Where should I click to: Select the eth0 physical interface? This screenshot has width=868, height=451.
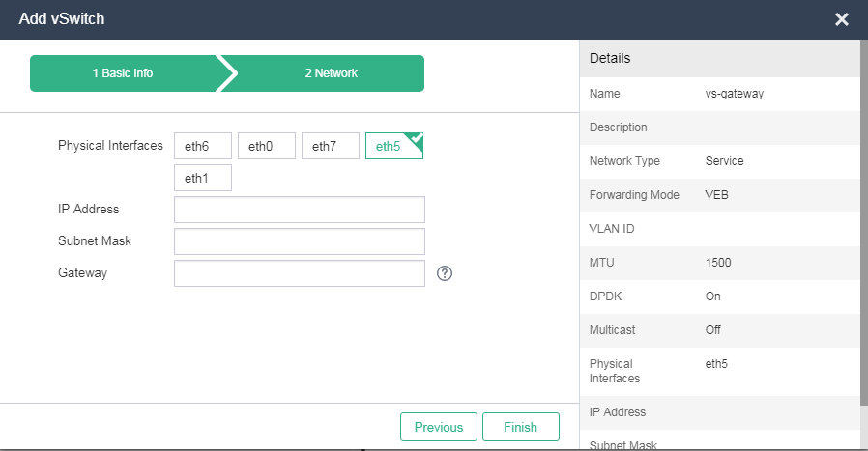pyautogui.click(x=267, y=146)
